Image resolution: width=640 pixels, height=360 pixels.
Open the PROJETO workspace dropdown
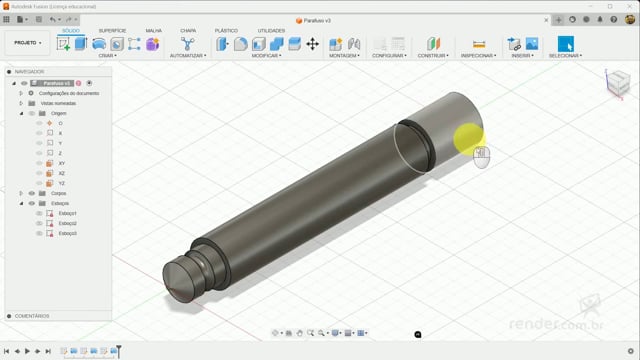click(x=28, y=43)
